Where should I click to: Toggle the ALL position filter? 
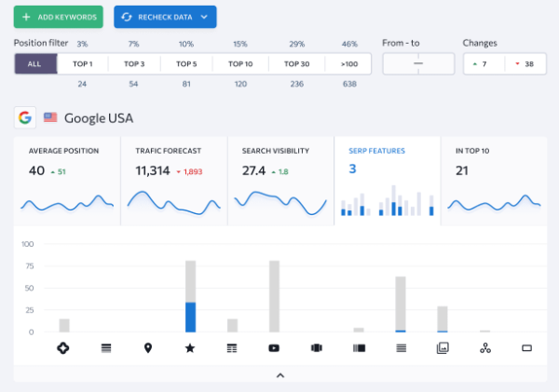(35, 63)
